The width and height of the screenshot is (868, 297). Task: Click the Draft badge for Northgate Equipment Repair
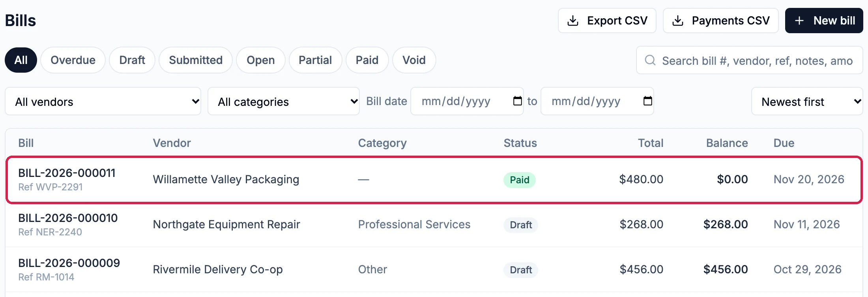click(521, 225)
